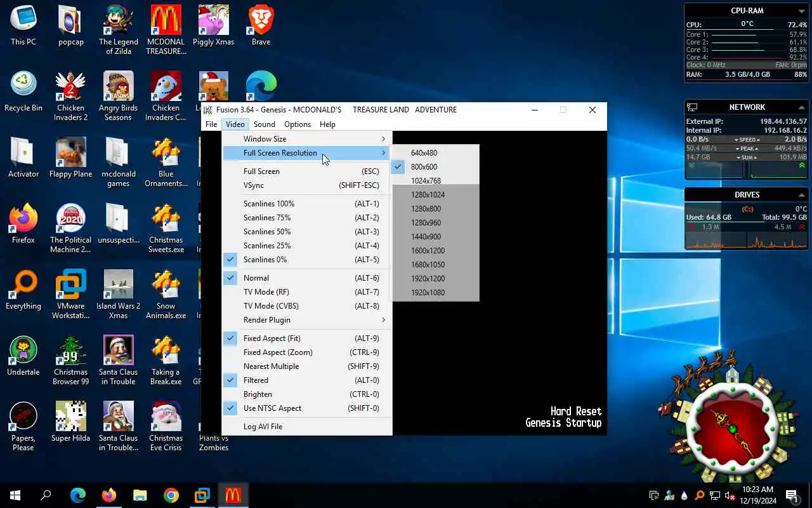Open the Activator desktop icon

point(23,158)
